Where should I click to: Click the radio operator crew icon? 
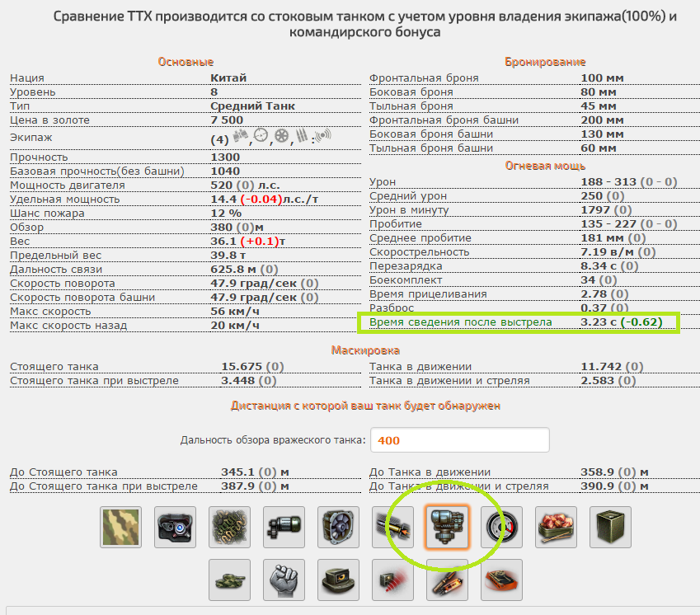pos(323,134)
